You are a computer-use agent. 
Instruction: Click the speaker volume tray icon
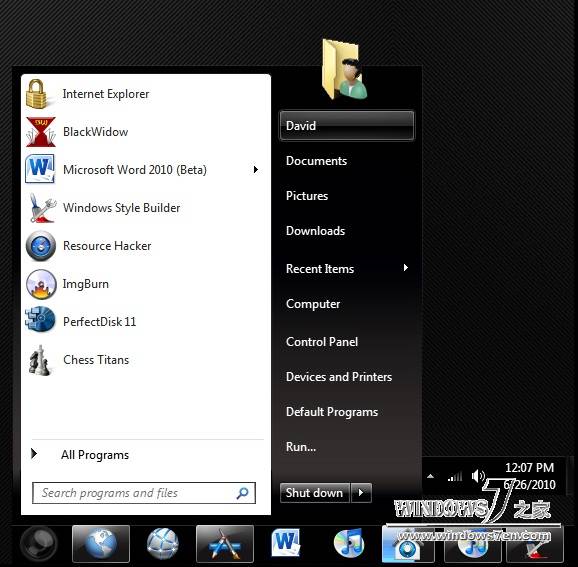pos(478,476)
